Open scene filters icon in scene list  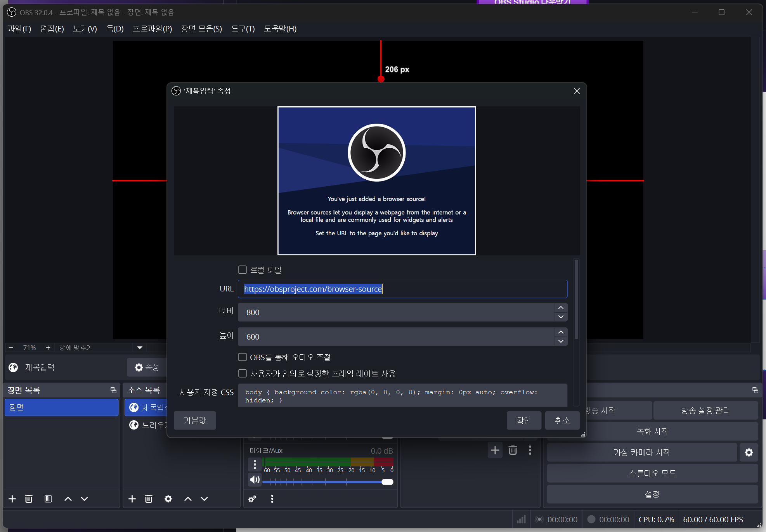pyautogui.click(x=48, y=499)
